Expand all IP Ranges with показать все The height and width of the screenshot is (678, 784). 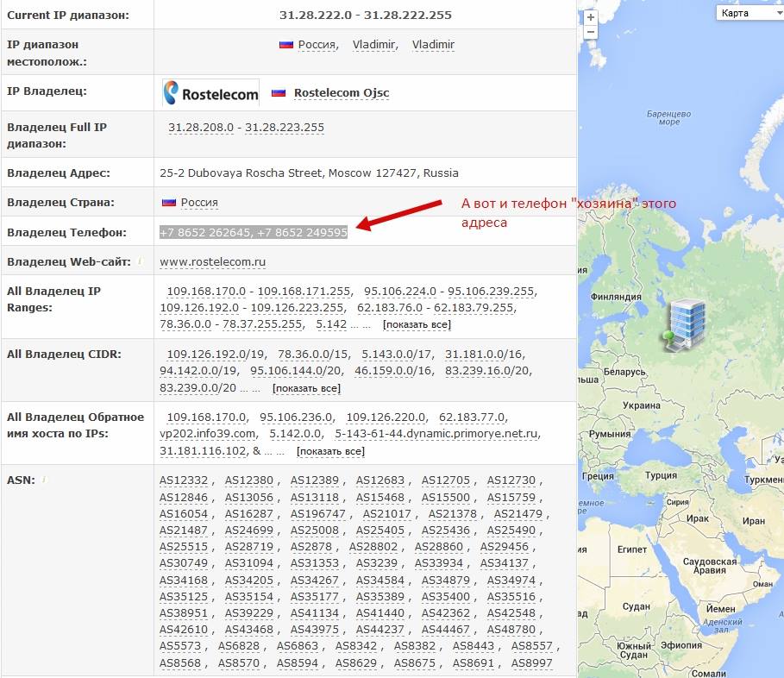point(417,325)
